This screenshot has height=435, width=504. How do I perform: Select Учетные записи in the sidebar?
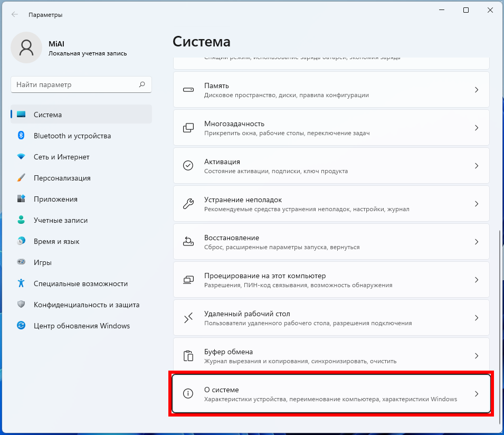pyautogui.click(x=61, y=220)
